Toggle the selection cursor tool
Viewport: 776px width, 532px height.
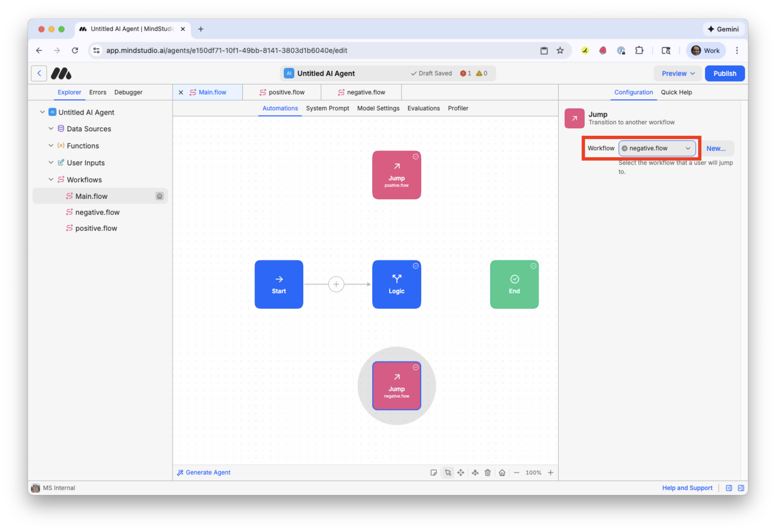(448, 473)
